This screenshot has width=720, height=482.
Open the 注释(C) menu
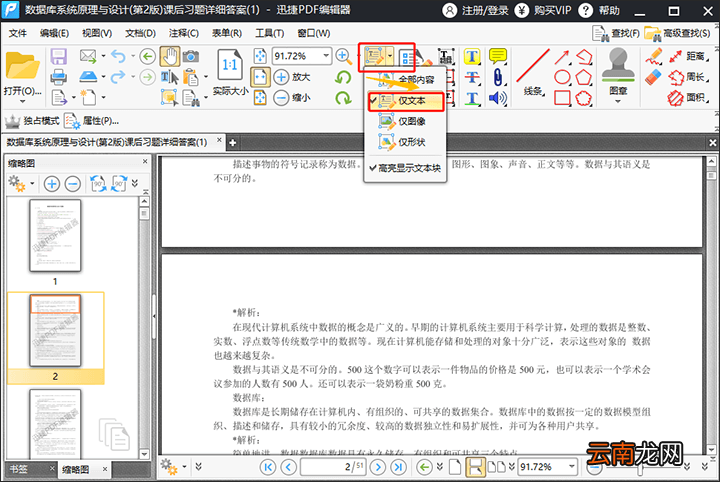coord(184,33)
